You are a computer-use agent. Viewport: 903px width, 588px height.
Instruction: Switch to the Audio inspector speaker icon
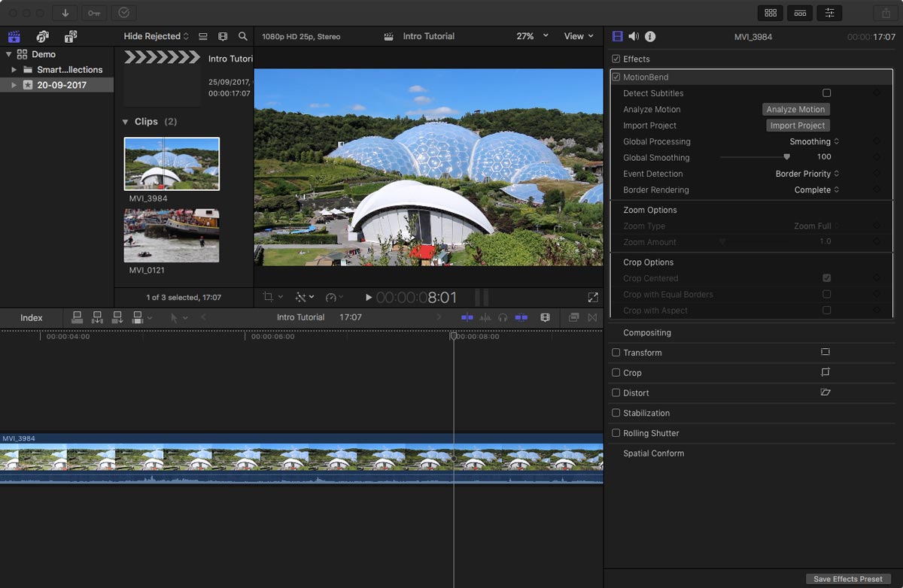tap(634, 36)
